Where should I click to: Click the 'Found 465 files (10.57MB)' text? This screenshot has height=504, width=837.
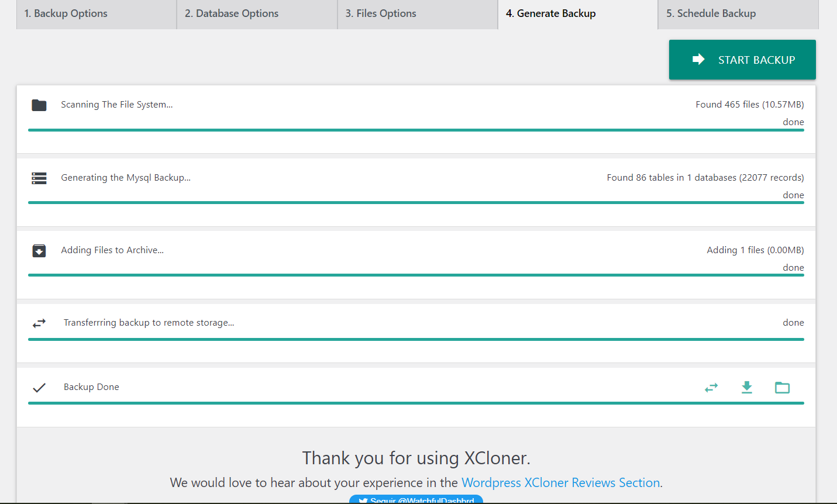tap(750, 105)
